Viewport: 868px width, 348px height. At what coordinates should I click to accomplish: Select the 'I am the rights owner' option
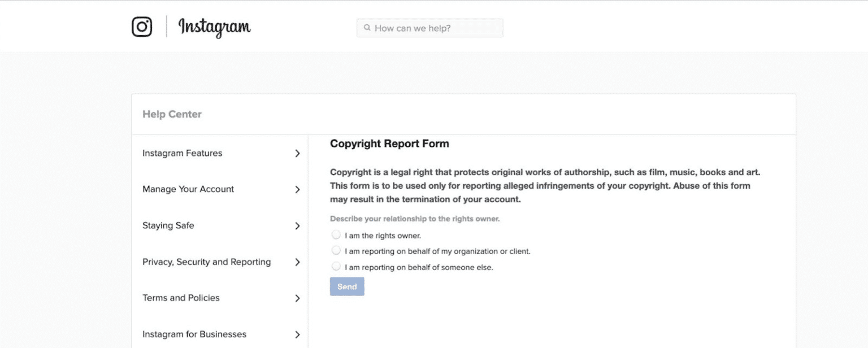[336, 234]
